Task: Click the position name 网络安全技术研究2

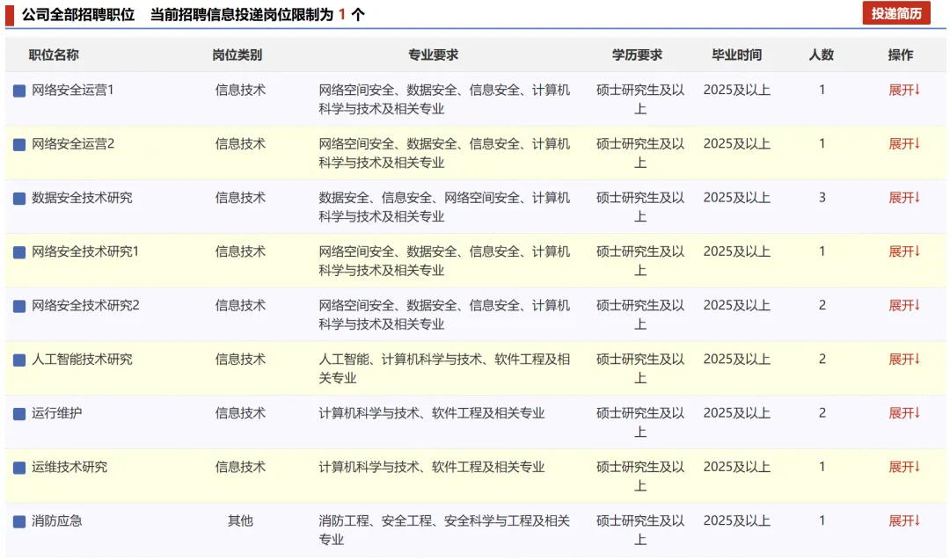Action: [x=85, y=305]
